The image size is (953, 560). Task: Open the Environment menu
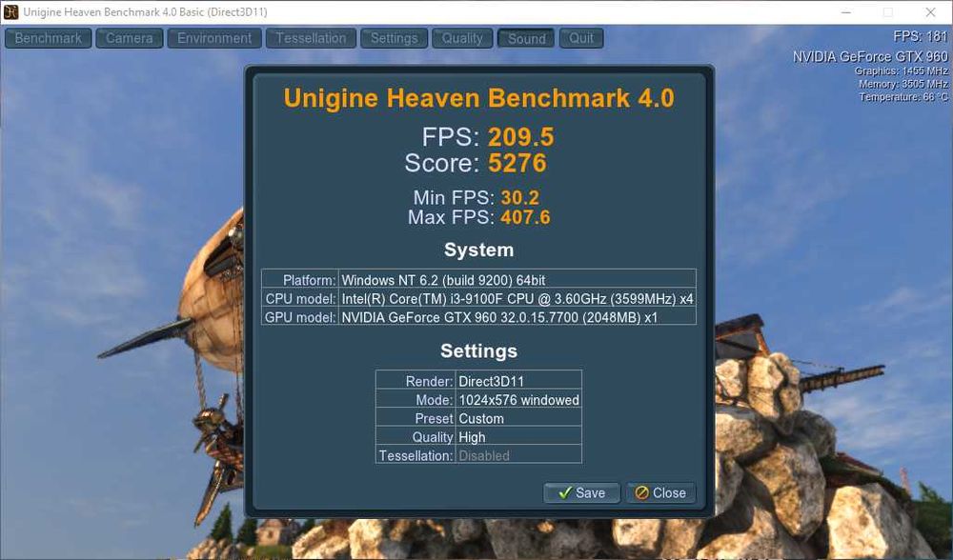(214, 38)
